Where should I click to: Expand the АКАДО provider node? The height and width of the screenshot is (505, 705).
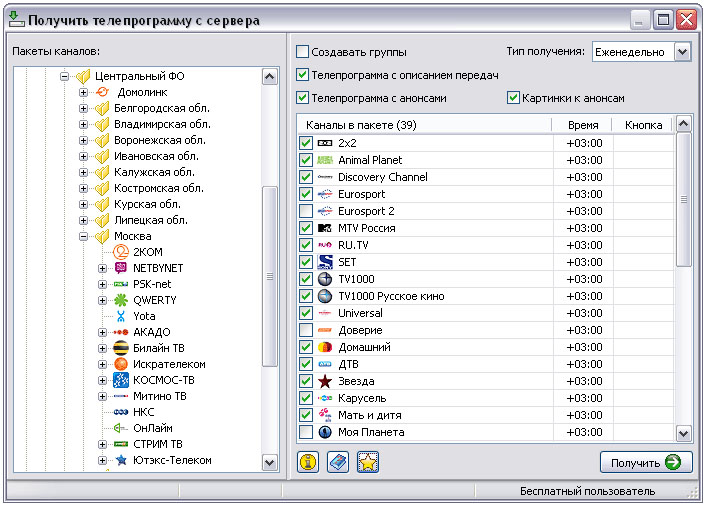pyautogui.click(x=103, y=332)
